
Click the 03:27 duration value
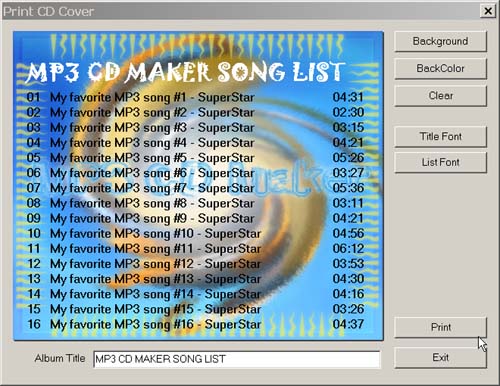348,173
